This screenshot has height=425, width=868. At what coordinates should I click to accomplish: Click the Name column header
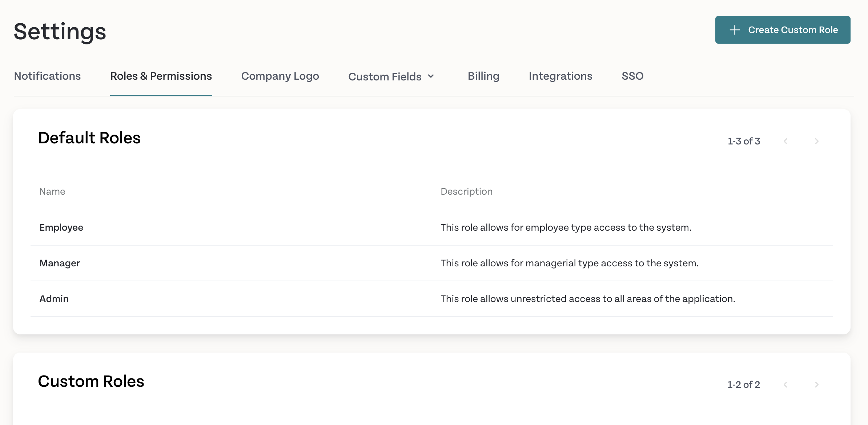click(52, 191)
